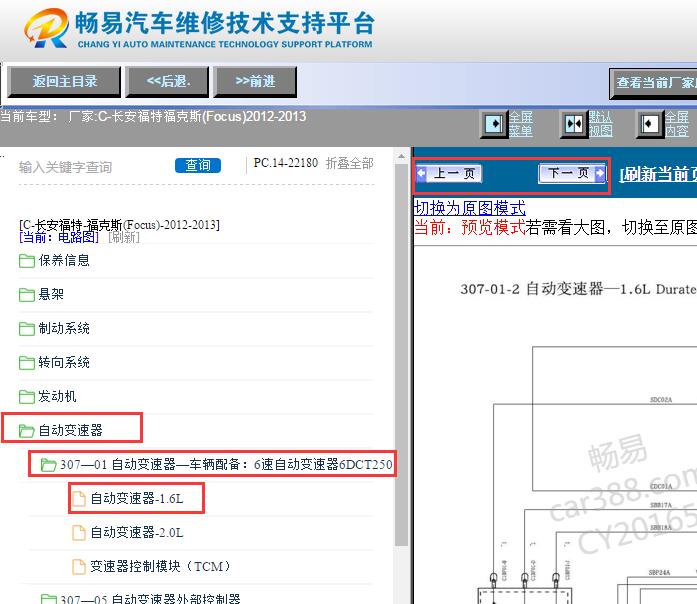Image resolution: width=697 pixels, height=604 pixels.
Task: Open 查看当前厂家 button
Action: point(653,83)
